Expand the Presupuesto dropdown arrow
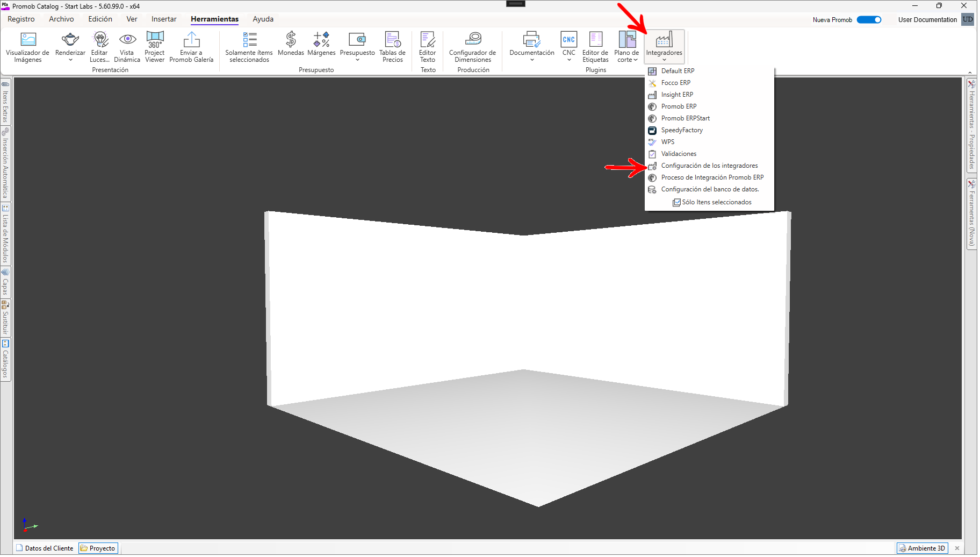Screen dimensions: 980x557 [357, 60]
